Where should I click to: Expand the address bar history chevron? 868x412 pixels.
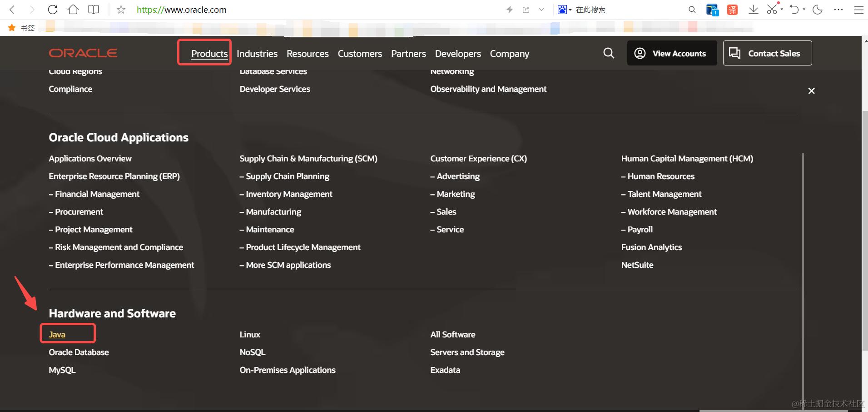tap(541, 10)
